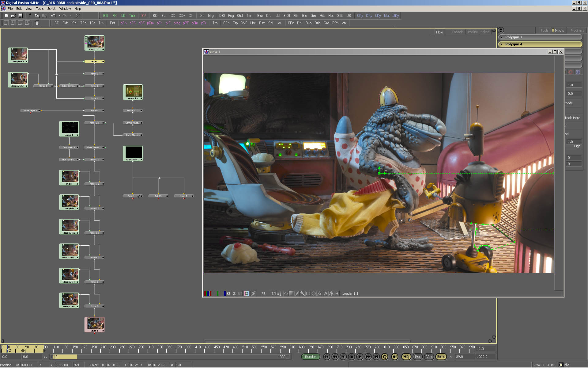
Task: Switch to first window layout icon
Action: coord(6,23)
